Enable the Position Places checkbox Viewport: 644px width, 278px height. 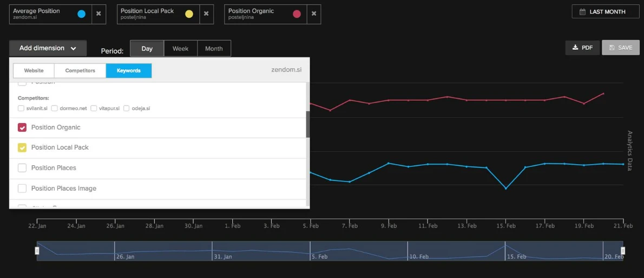point(22,168)
